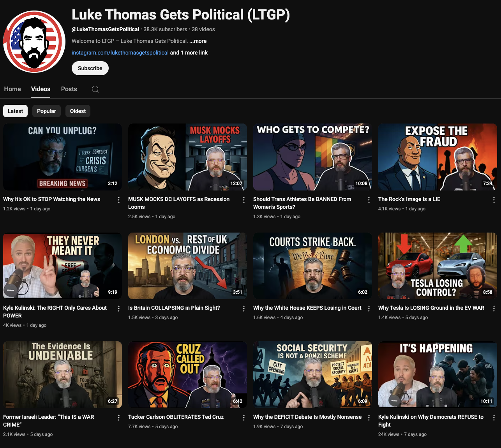
Task: Sort videos by Popular
Action: 46,111
